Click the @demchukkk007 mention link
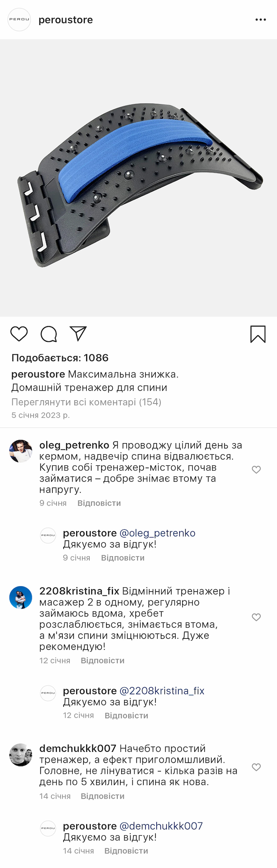This screenshot has height=868, width=277. (x=161, y=826)
